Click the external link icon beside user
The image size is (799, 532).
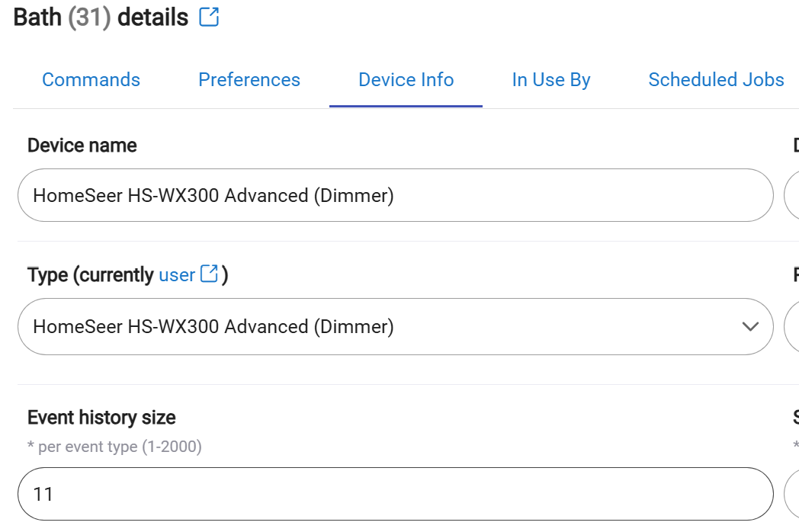pos(209,274)
